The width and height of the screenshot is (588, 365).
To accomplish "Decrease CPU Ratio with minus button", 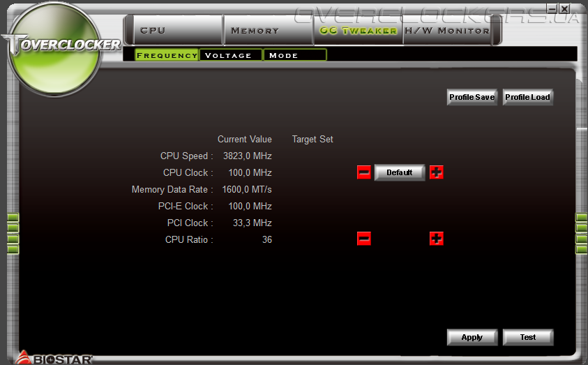I will [363, 239].
